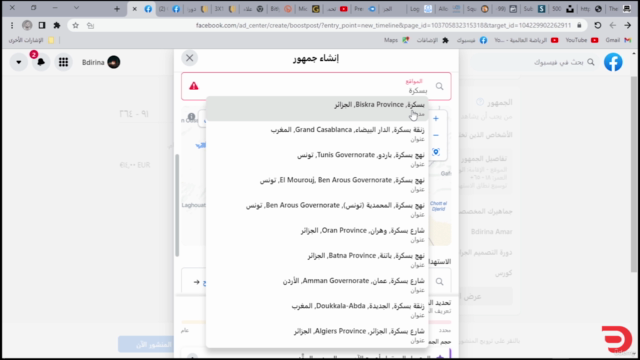Zoom in on the map
Screen dimensions: 640x360
point(436,118)
